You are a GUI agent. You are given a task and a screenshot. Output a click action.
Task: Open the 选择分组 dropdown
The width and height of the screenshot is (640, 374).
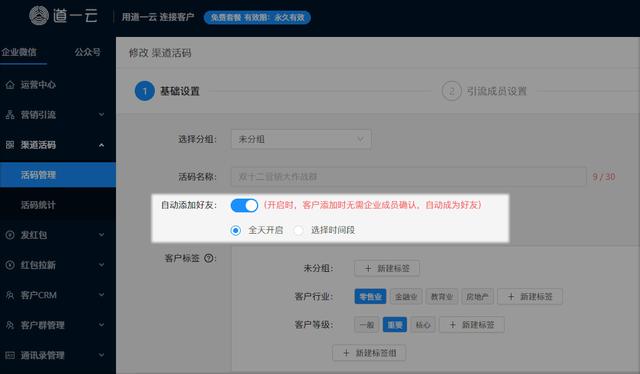(x=301, y=139)
